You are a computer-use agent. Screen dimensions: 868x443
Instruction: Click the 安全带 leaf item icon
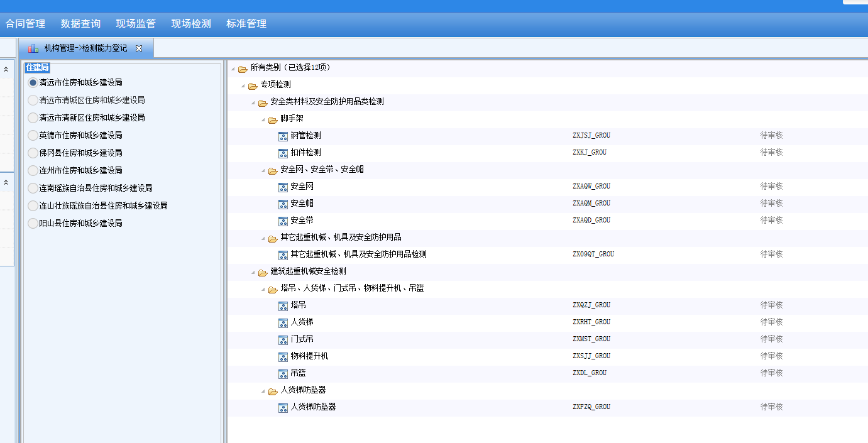[283, 221]
